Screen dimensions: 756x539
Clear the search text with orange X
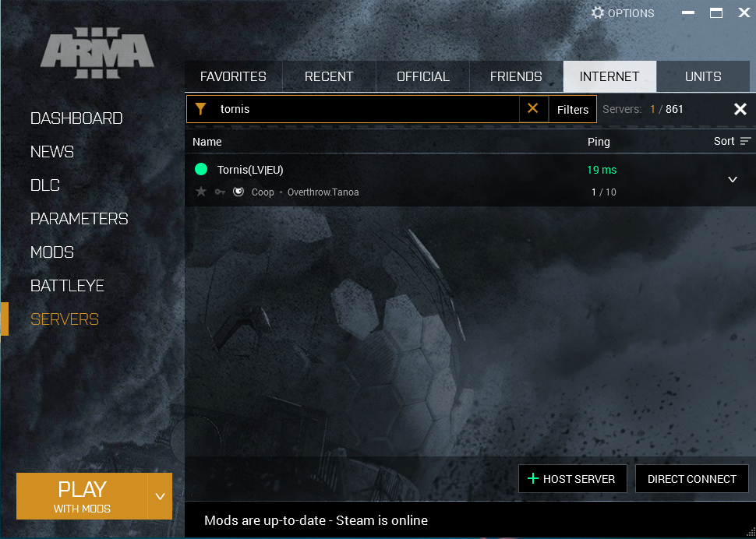point(533,109)
